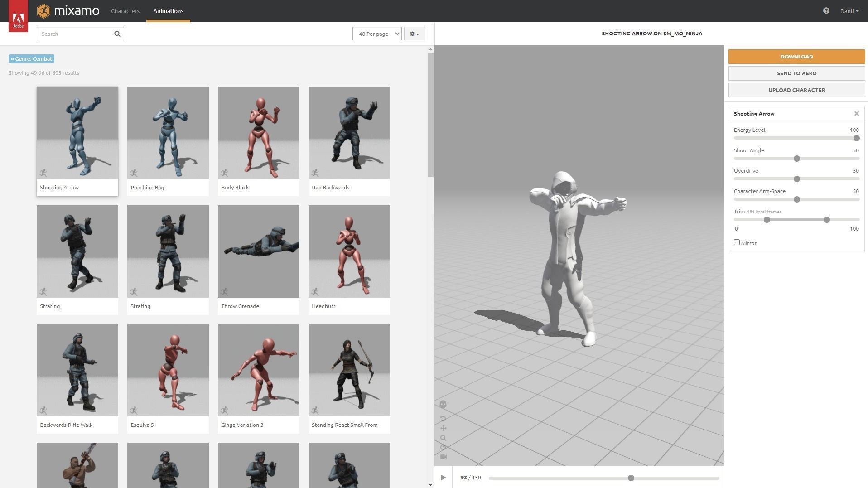The image size is (868, 488).
Task: Click the Trim start handle
Action: (x=767, y=220)
